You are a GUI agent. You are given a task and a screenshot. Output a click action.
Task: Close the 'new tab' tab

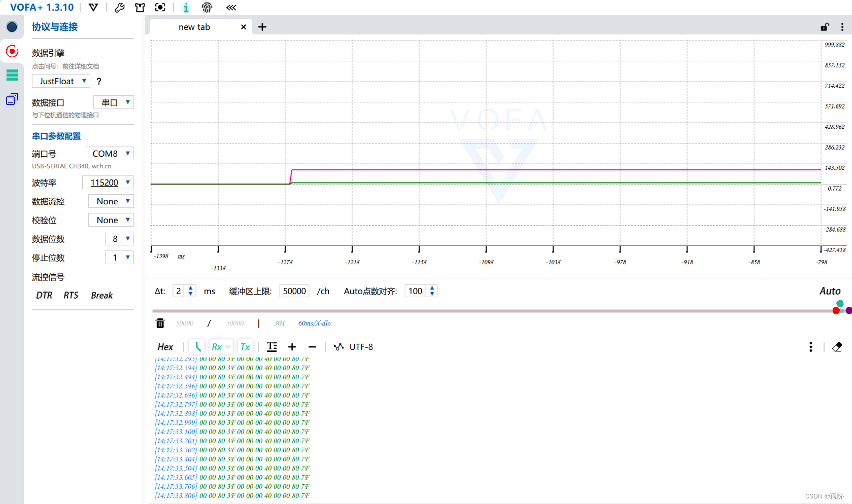tap(244, 27)
